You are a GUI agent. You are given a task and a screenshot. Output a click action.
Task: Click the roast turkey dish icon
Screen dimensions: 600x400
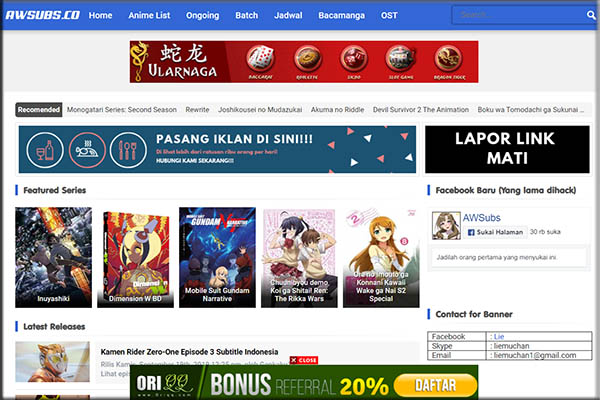87,150
